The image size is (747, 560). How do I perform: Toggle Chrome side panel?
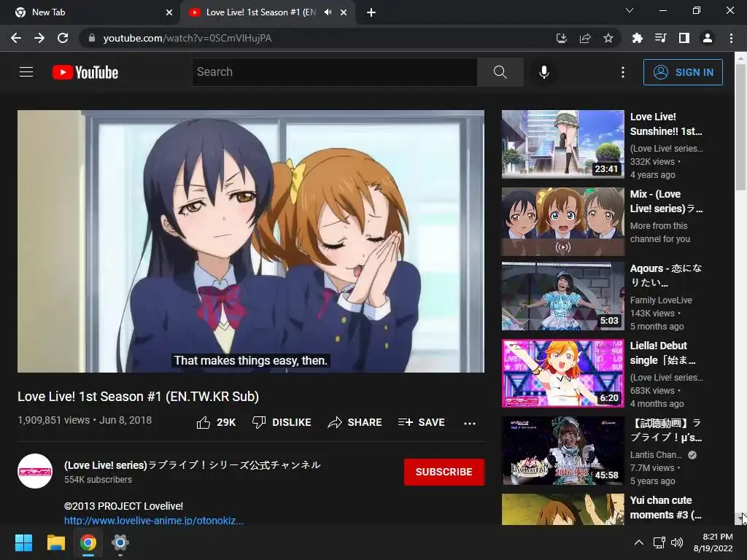click(x=684, y=38)
